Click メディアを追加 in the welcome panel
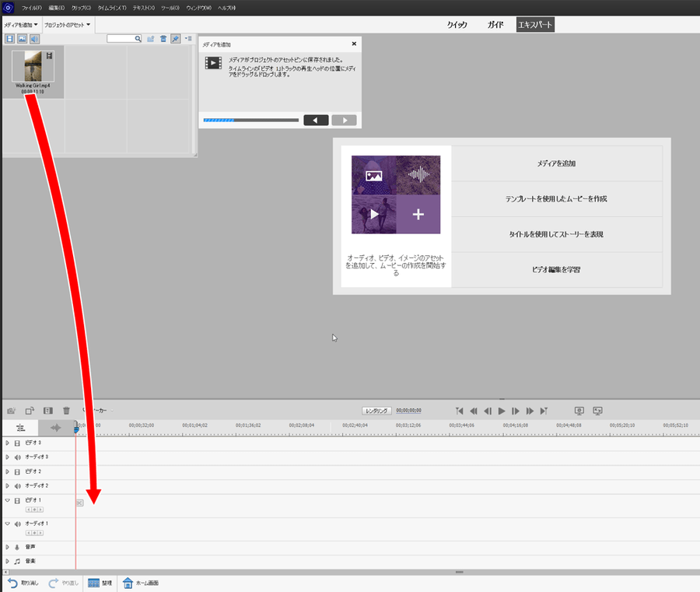This screenshot has width=700, height=592. (x=556, y=163)
